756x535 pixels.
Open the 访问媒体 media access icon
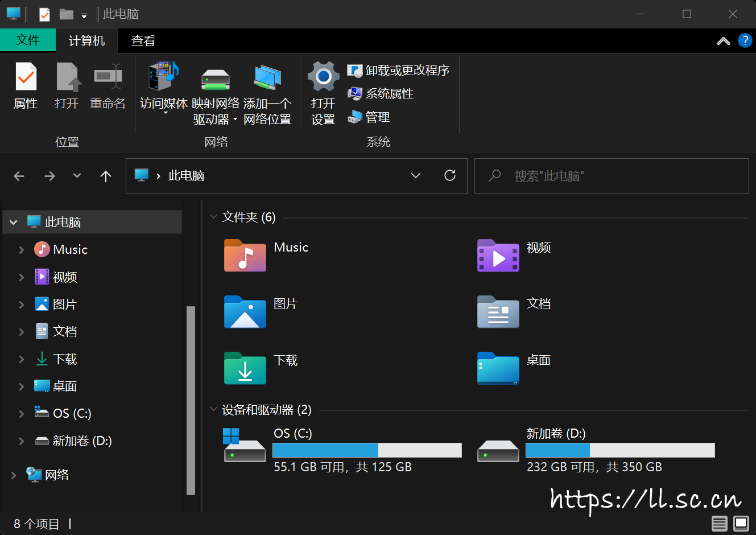[164, 76]
